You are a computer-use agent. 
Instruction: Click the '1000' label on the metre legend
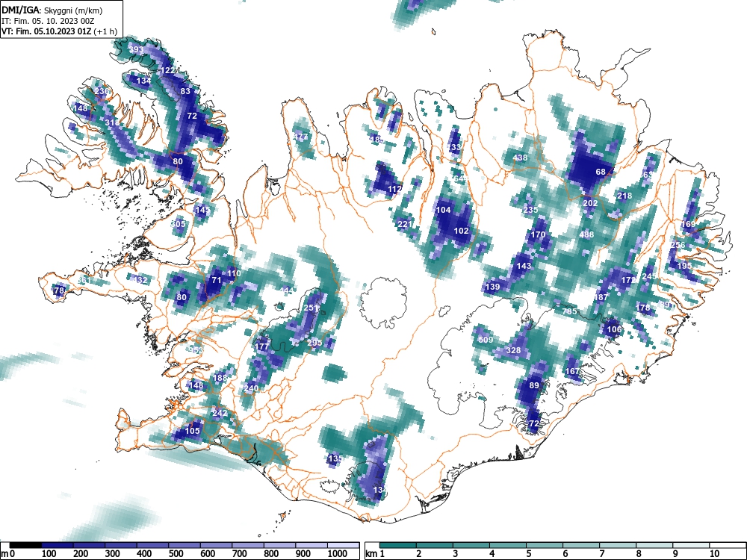pyautogui.click(x=338, y=553)
